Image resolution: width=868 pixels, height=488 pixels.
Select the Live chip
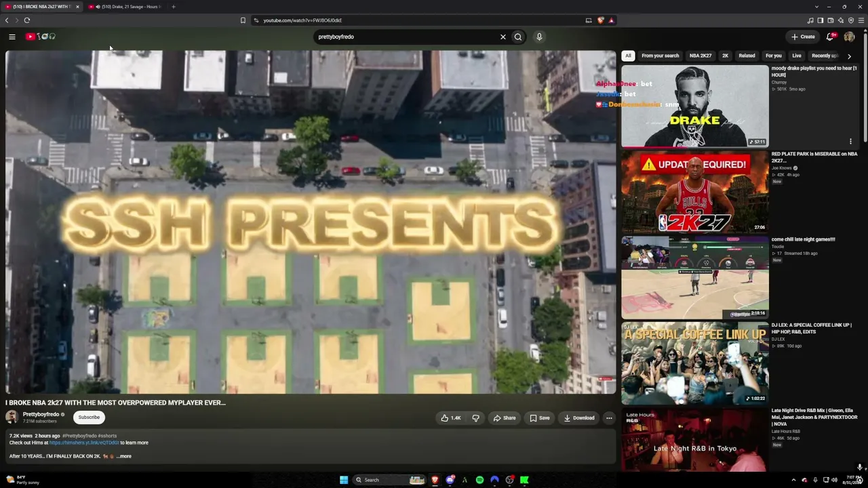point(797,56)
